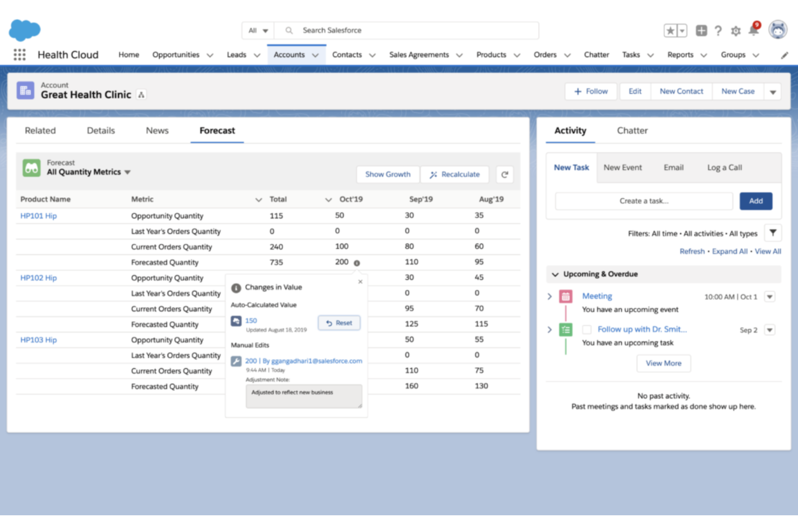Switch to the Log a Call tab
Viewport: 798px width, 532px height.
[724, 168]
